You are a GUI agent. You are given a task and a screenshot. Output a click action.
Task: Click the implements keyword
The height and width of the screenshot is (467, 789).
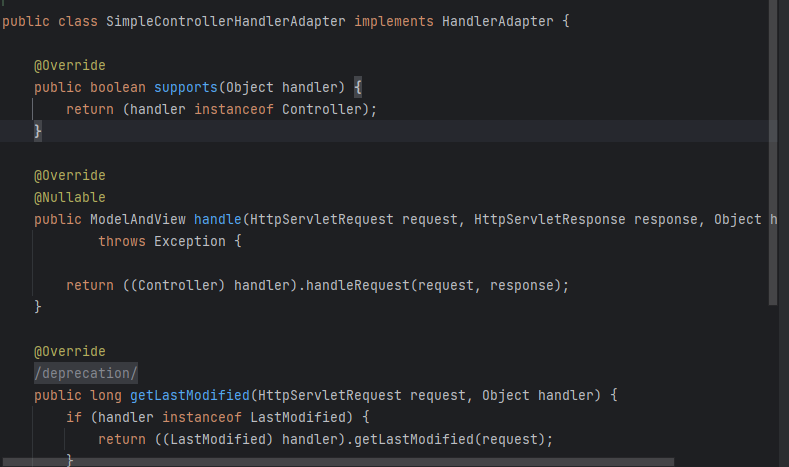pos(393,22)
